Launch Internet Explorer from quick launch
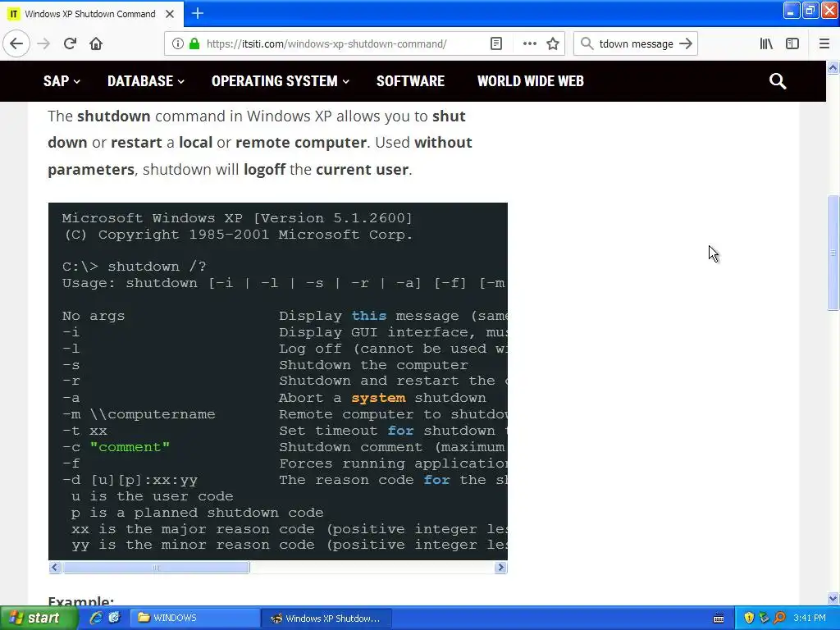This screenshot has width=840, height=630. [96, 618]
